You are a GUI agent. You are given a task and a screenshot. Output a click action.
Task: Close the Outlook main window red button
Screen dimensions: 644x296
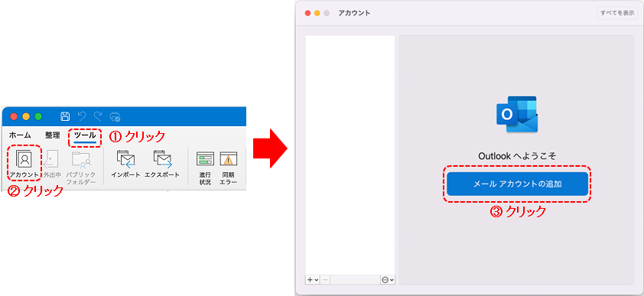pyautogui.click(x=14, y=116)
